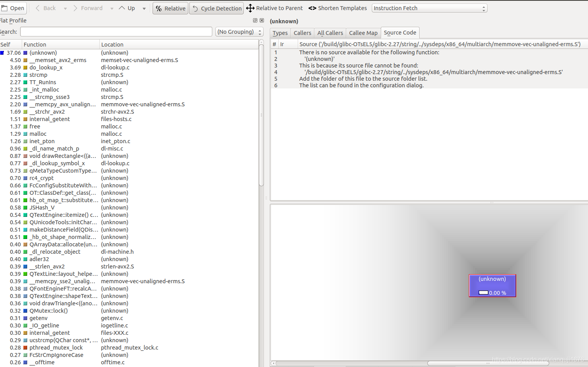This screenshot has height=367, width=588.
Task: Open the Up history dropdown arrow
Action: click(x=144, y=9)
